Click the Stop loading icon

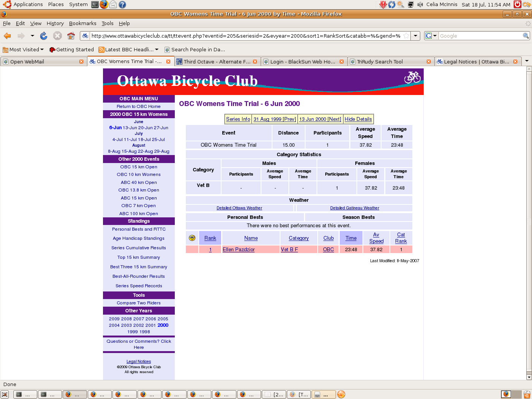click(x=57, y=36)
